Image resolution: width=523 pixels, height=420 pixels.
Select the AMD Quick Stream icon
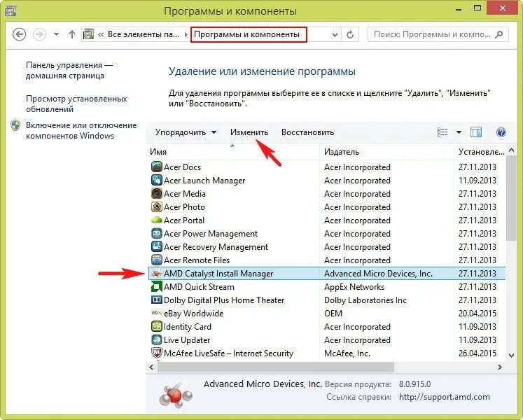pos(156,287)
